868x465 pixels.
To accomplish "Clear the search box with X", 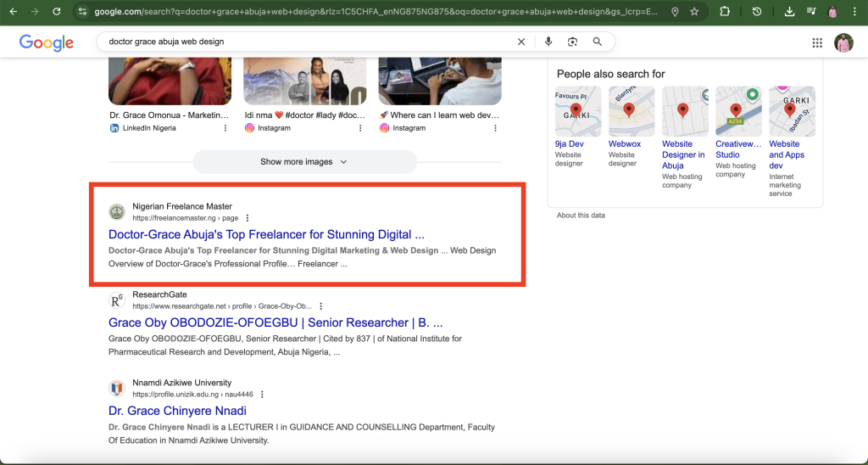I will pyautogui.click(x=521, y=42).
